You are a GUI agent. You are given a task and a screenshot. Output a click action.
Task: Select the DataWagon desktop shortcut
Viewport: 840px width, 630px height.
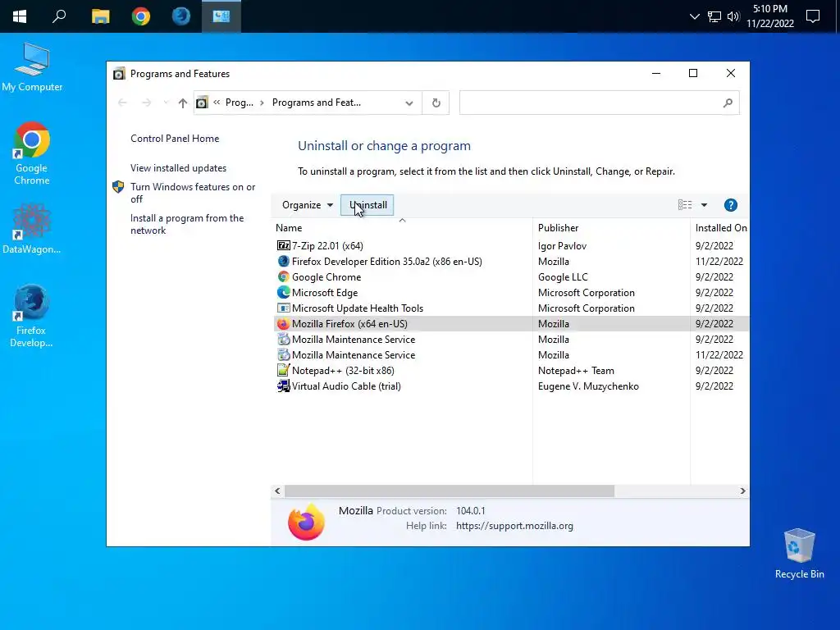click(32, 230)
